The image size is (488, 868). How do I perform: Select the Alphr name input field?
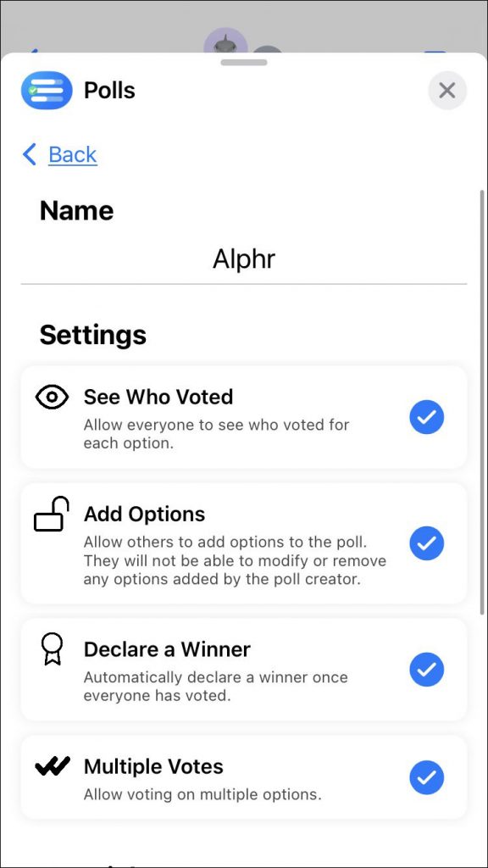(x=244, y=259)
